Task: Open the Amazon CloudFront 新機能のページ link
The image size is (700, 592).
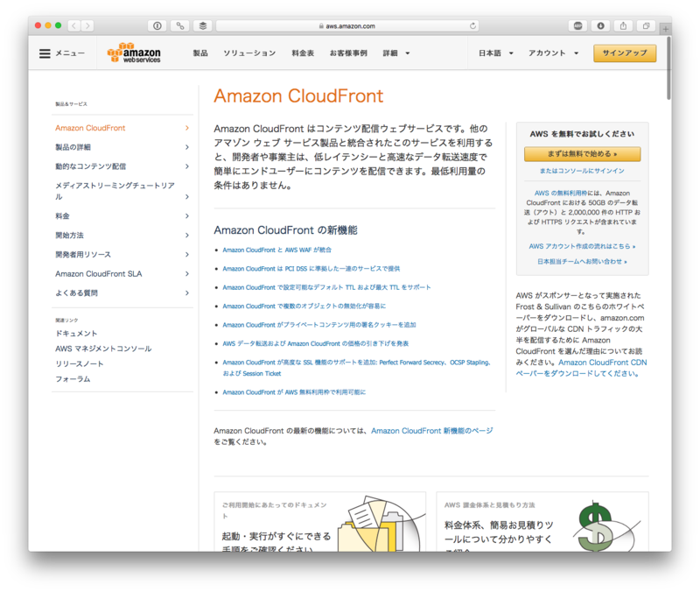Action: click(x=432, y=431)
